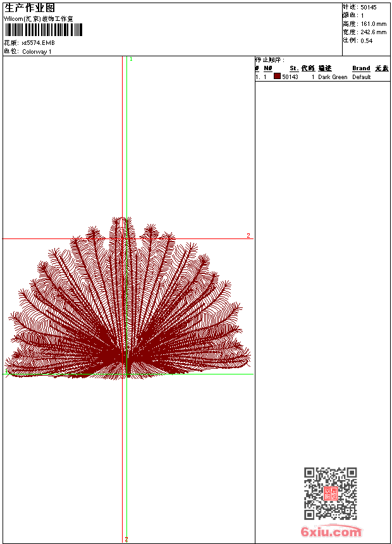Click the red marker 2 on horizontal guide

248,236
